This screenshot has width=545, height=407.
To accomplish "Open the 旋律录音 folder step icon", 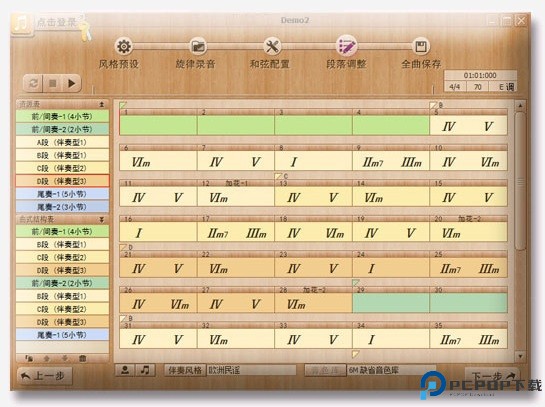I will [x=198, y=46].
